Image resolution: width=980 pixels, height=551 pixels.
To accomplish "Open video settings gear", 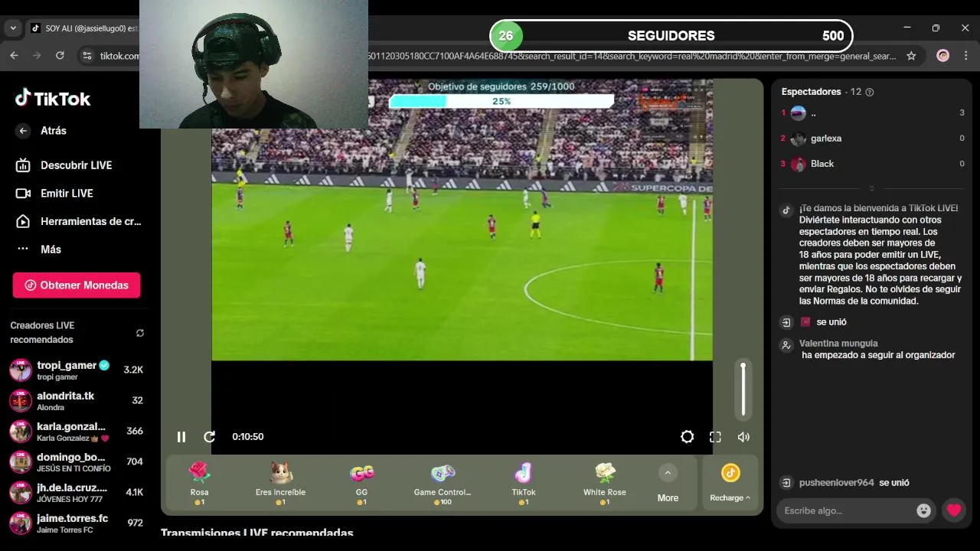I will 688,437.
